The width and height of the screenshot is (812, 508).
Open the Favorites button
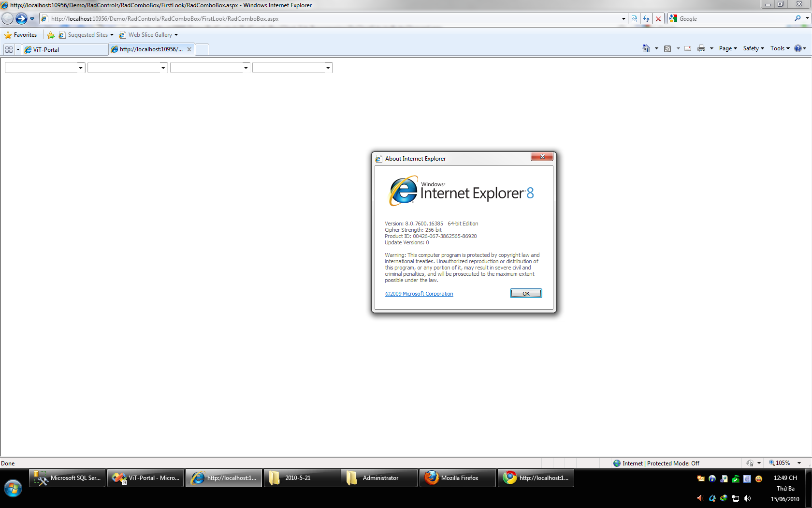pos(21,35)
